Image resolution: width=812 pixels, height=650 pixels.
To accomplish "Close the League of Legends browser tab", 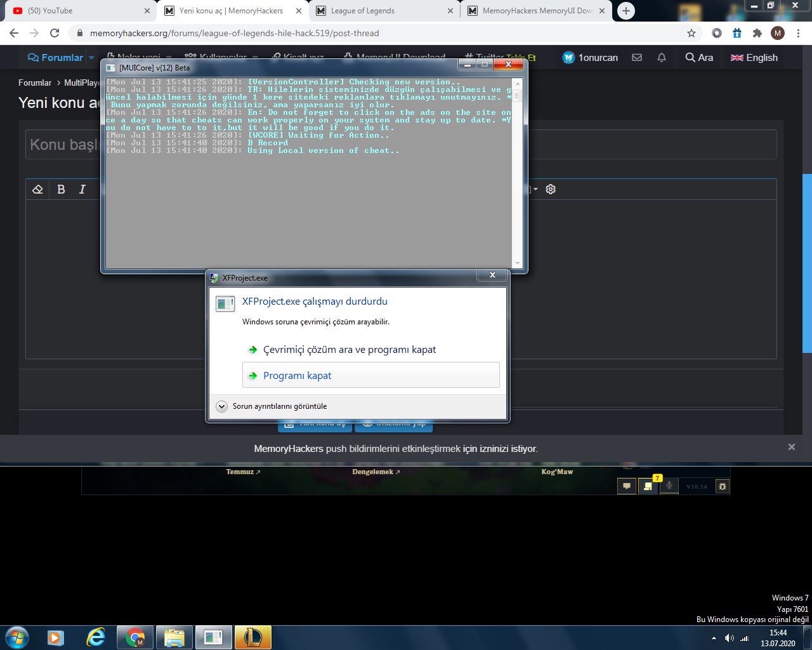I will pyautogui.click(x=450, y=11).
